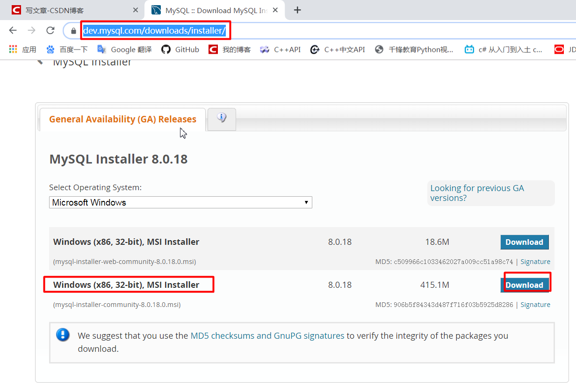The height and width of the screenshot is (392, 576).
Task: Open the C++中文API bookmark
Action: (338, 50)
